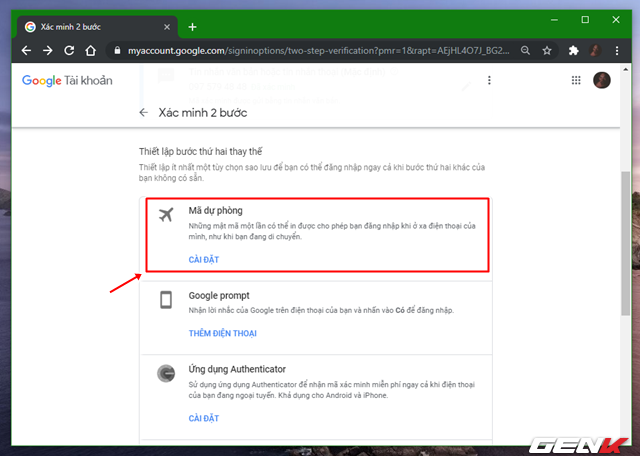Click the Google Tài khoản logo

coord(67,80)
